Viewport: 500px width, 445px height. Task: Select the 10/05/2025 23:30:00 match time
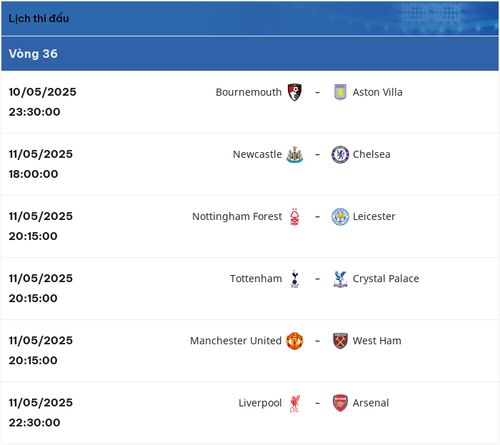tap(42, 102)
